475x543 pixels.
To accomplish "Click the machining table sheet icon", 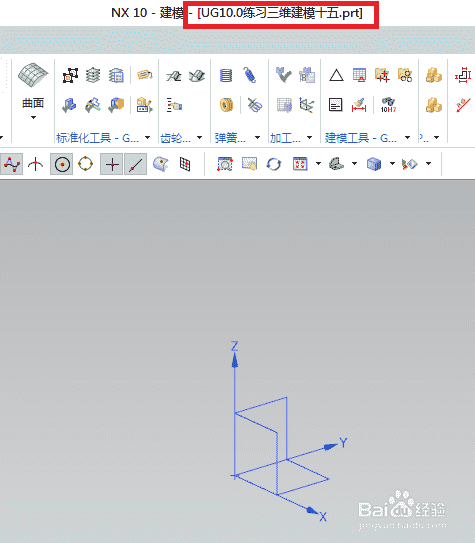I will (x=284, y=105).
